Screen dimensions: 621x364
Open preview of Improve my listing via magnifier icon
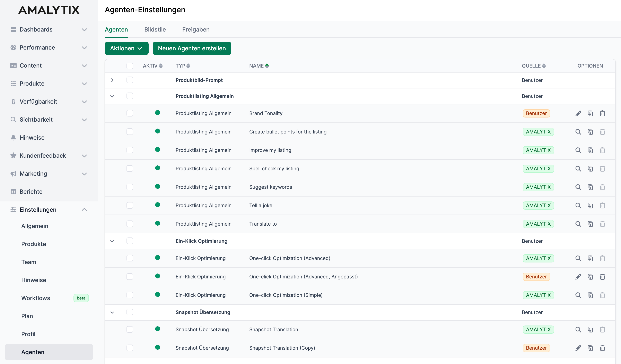[x=578, y=150]
